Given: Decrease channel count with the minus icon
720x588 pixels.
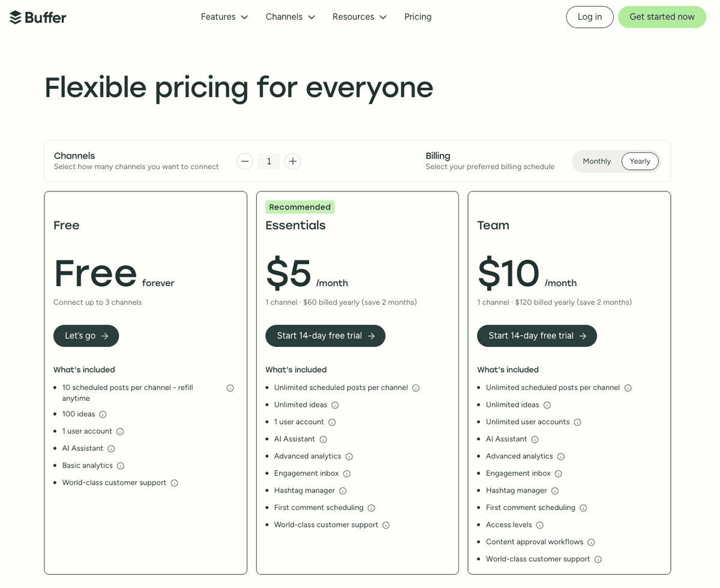Looking at the screenshot, I should pyautogui.click(x=245, y=161).
